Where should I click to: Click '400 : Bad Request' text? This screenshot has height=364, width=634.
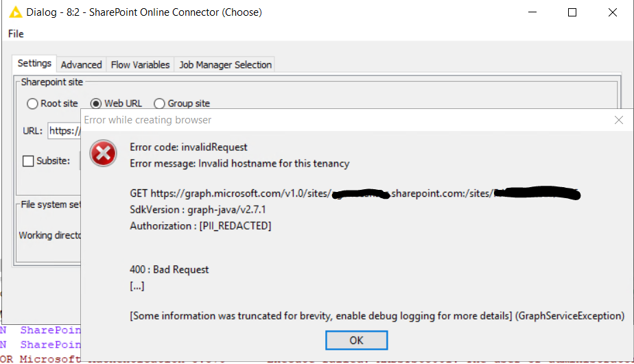click(x=169, y=269)
